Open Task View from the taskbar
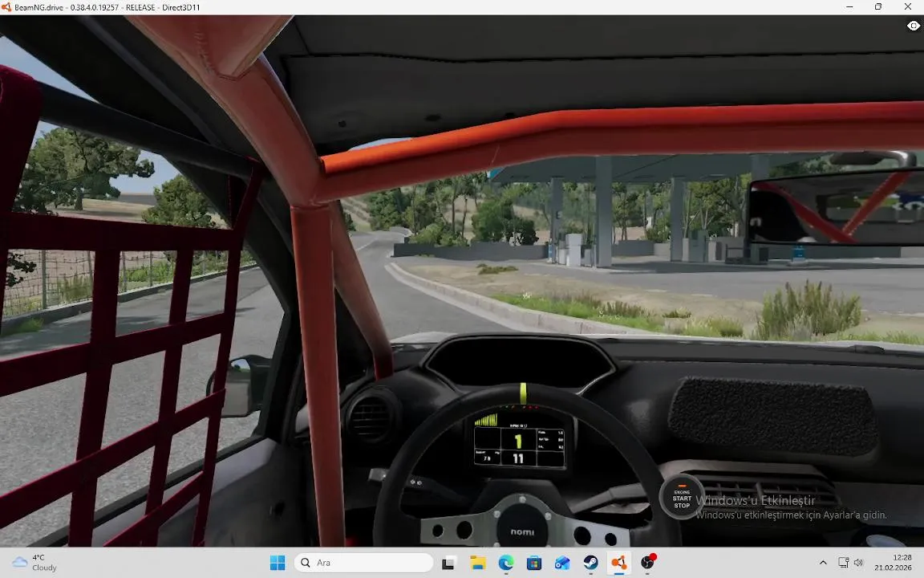 click(448, 563)
